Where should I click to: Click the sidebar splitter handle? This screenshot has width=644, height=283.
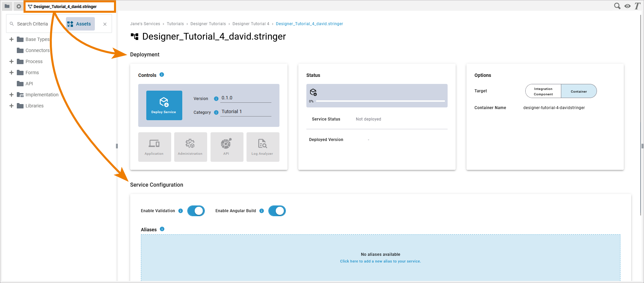(117, 146)
